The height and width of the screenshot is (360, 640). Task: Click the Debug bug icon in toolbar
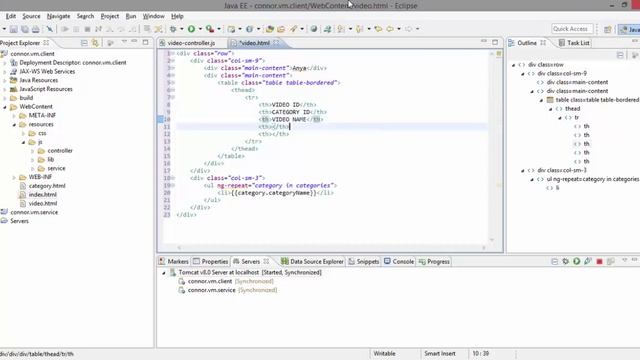[x=173, y=29]
